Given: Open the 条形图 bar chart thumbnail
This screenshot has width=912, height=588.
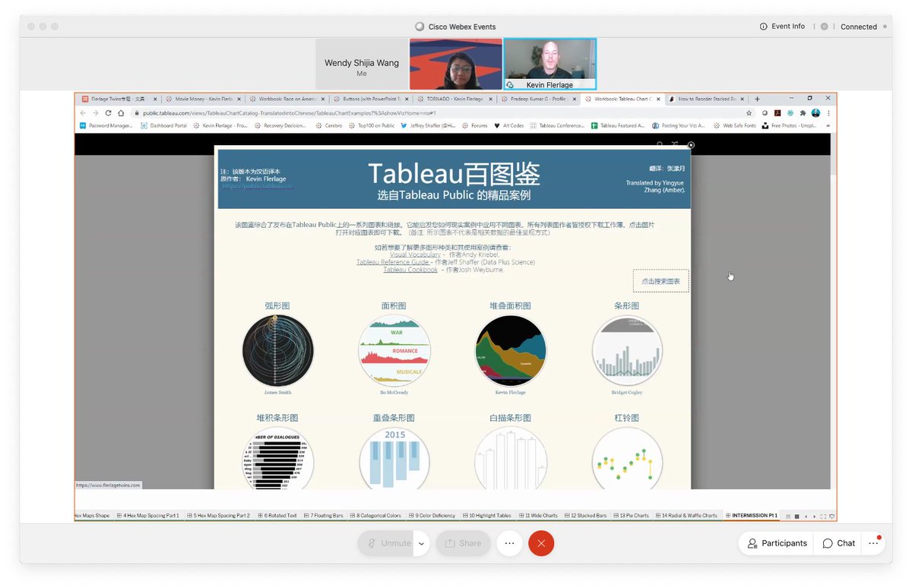Looking at the screenshot, I should click(627, 350).
